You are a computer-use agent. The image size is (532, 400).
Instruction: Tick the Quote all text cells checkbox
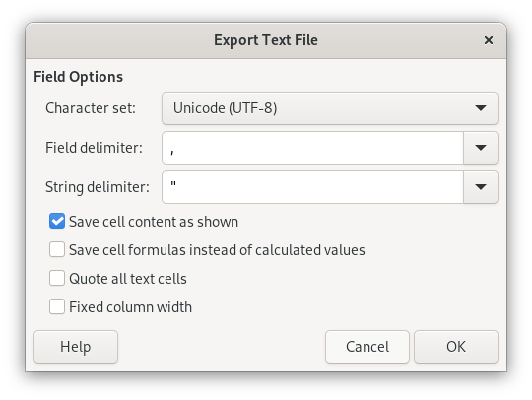[x=57, y=278]
